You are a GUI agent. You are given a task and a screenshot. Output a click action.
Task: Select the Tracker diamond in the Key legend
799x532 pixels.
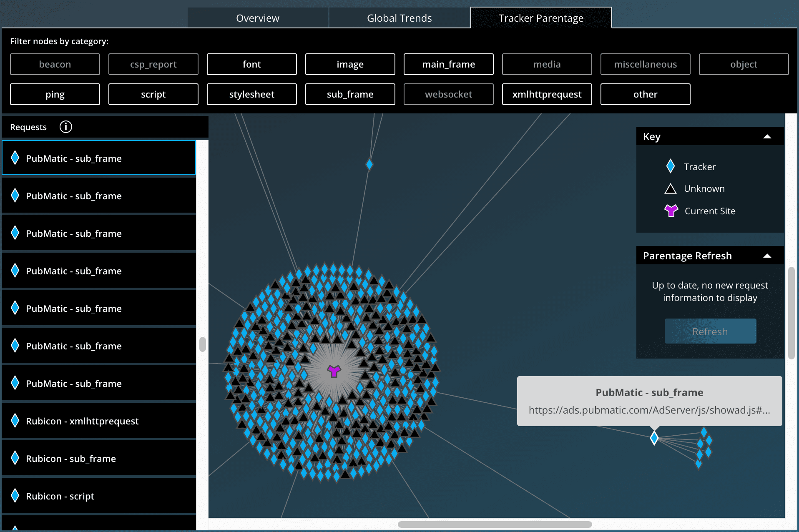tap(671, 166)
